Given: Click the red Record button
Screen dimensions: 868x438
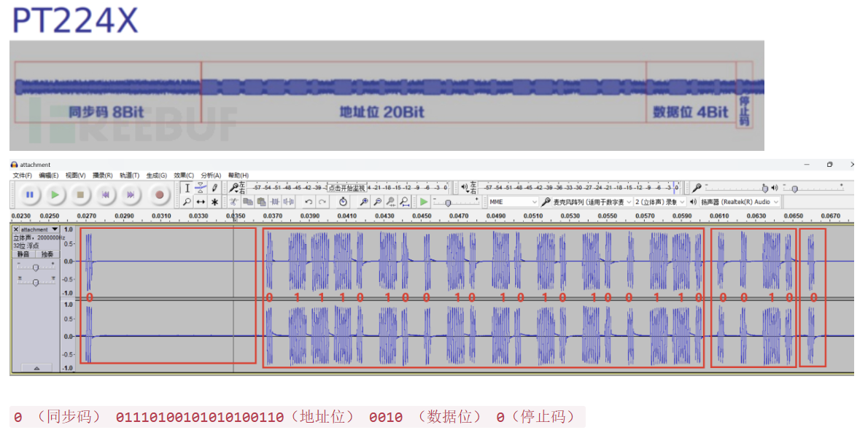Looking at the screenshot, I should click(159, 195).
